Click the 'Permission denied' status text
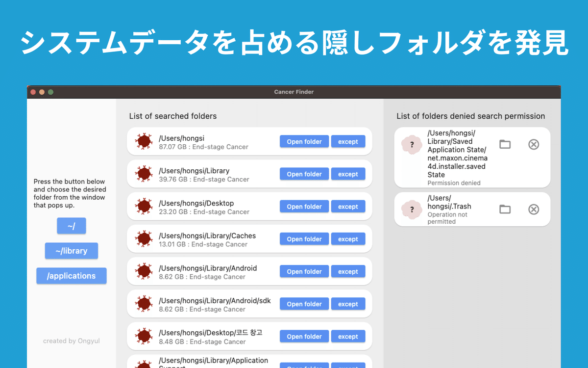Screen dimensions: 588x368 point(454,183)
